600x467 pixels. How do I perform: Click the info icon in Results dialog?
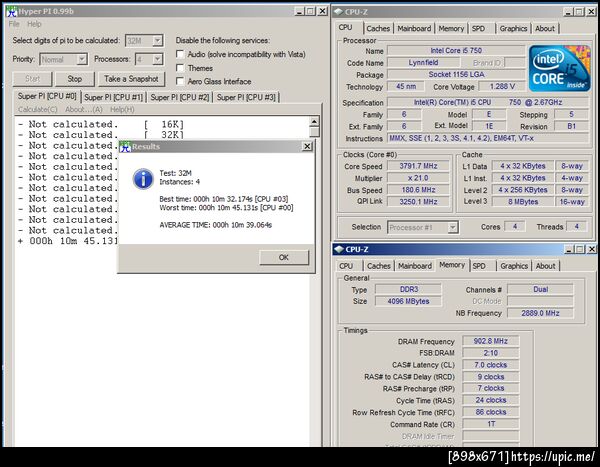tap(143, 179)
